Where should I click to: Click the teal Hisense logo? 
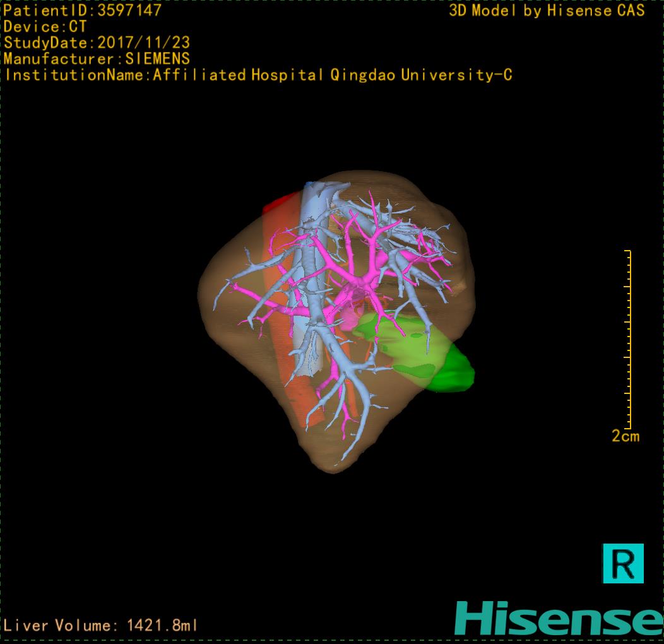tap(559, 618)
